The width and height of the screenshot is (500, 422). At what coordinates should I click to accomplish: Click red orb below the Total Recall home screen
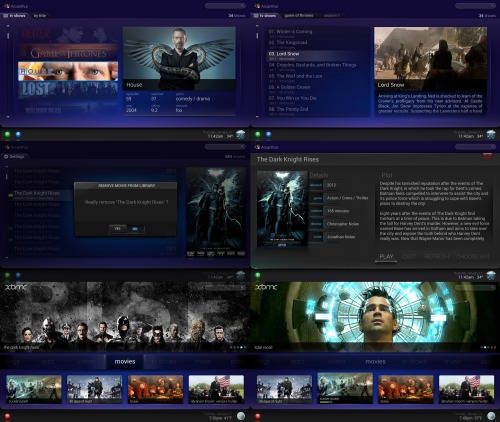pos(258,416)
